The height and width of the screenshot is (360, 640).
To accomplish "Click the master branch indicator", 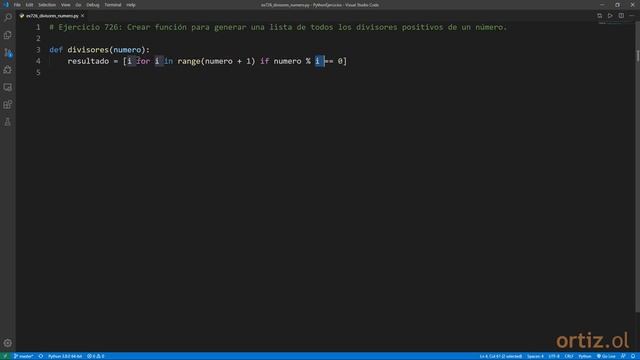I will pos(23,356).
